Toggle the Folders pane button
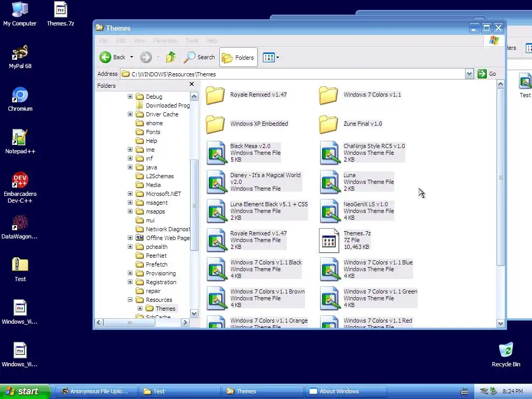Image resolution: width=532 pixels, height=399 pixels. 238,57
